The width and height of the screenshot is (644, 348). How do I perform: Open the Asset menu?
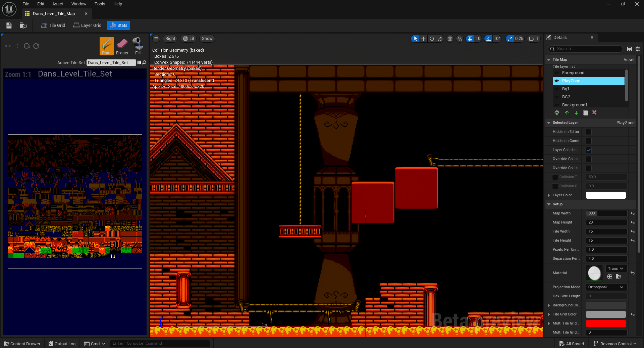click(x=58, y=4)
